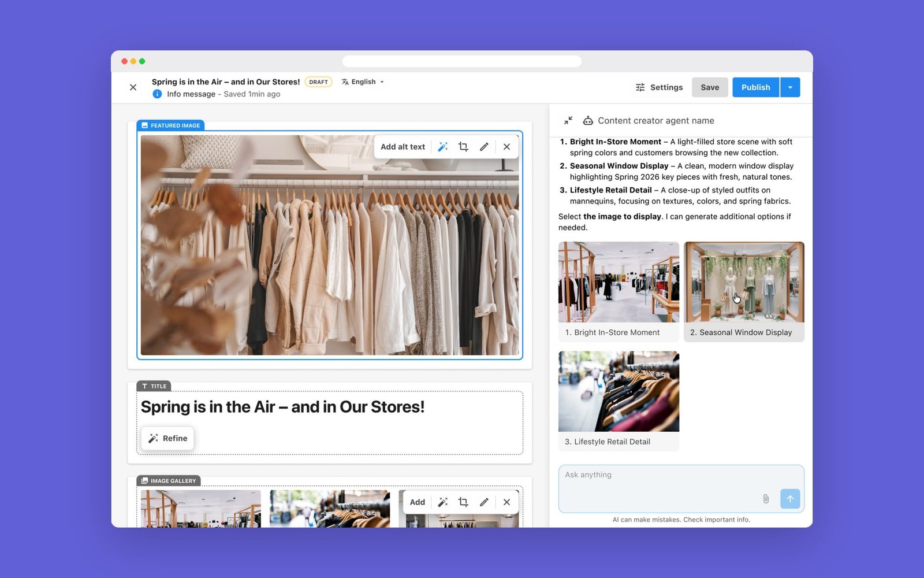Collapse the agent panel with the shrink arrows icon
This screenshot has height=578, width=924.
[568, 120]
